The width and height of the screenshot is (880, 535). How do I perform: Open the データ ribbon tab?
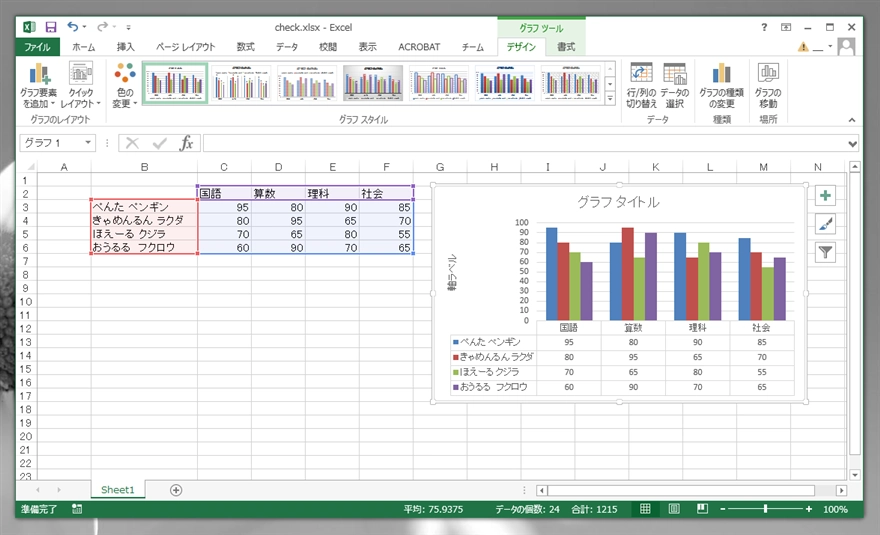tap(287, 47)
